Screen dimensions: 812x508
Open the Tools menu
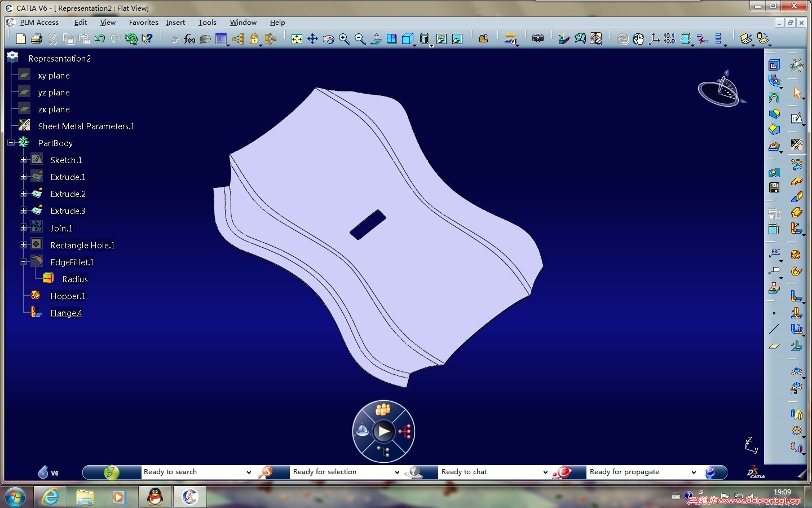tap(207, 23)
